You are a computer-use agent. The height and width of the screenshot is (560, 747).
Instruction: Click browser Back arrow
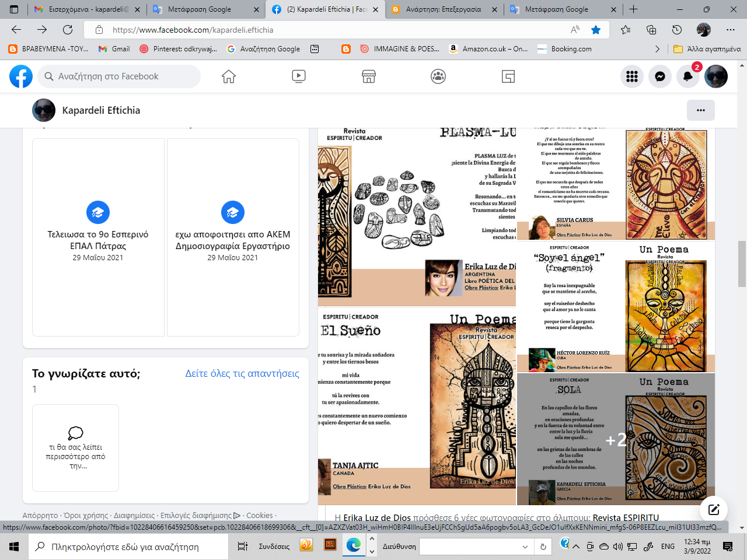[16, 30]
